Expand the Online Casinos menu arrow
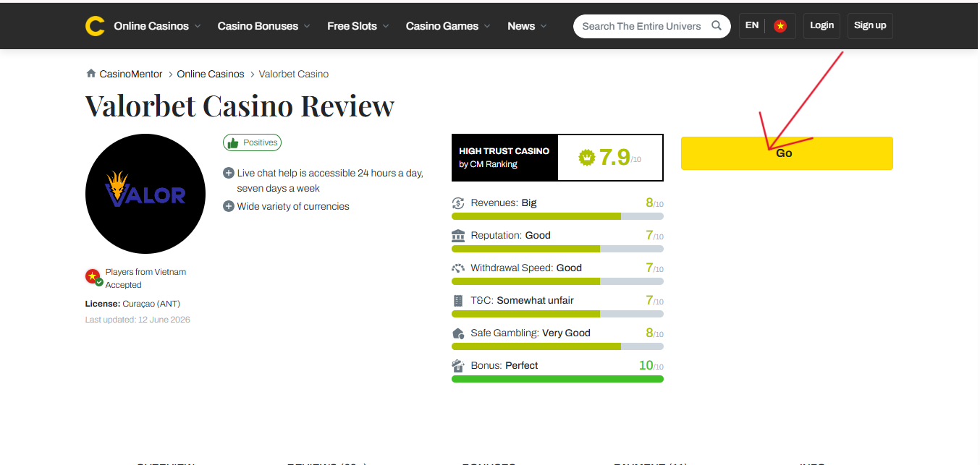Viewport: 980px width, 465px height. pyautogui.click(x=198, y=26)
